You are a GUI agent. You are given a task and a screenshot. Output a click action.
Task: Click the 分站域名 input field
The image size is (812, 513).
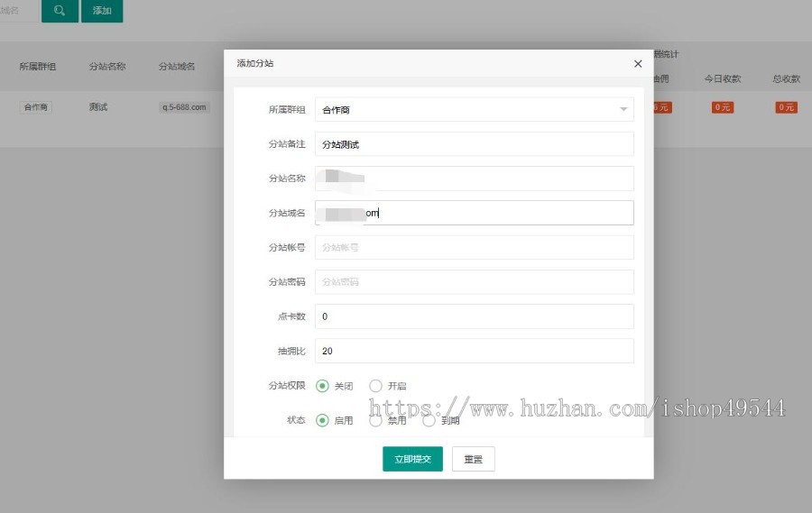(x=474, y=213)
